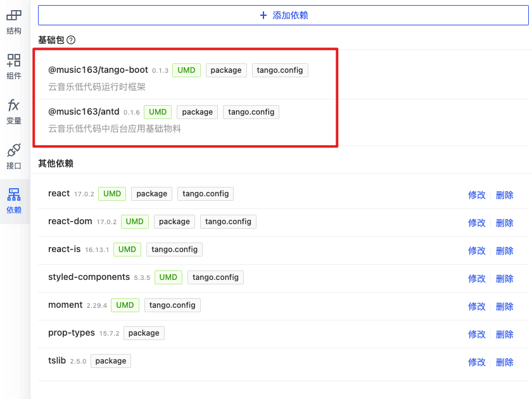This screenshot has width=532, height=399.
Task: Click the react package name
Action: tap(59, 193)
